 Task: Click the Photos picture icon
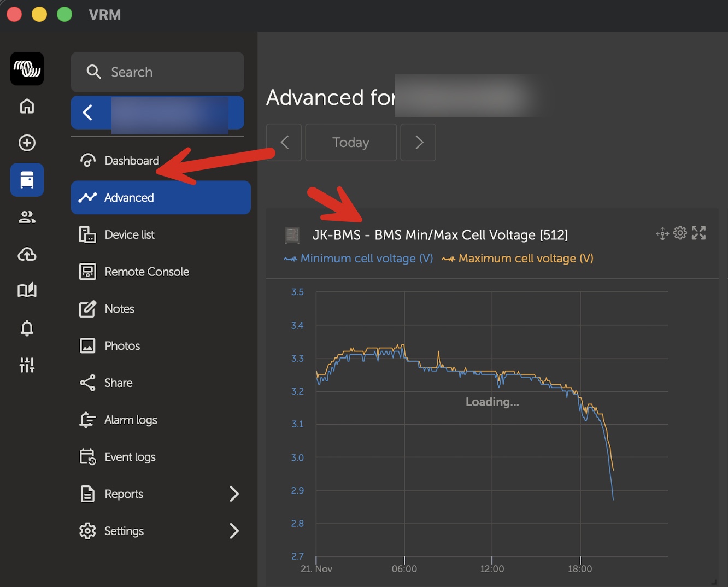[87, 346]
